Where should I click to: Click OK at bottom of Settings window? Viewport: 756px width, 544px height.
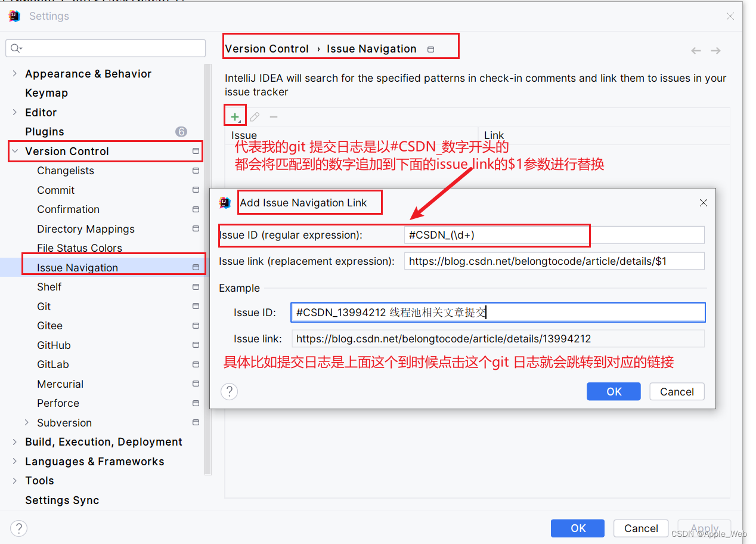pos(578,528)
